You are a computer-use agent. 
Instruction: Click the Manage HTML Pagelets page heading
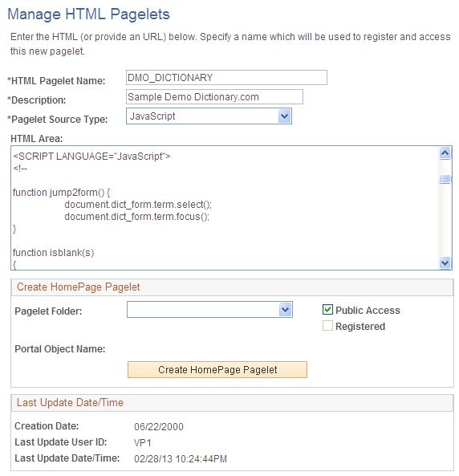coord(88,14)
